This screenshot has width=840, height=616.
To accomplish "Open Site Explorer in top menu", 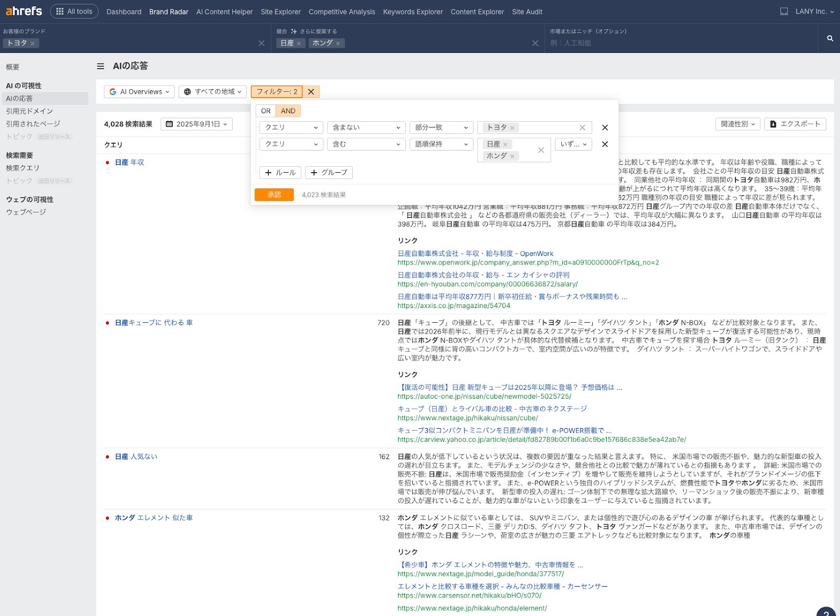I will pos(280,12).
